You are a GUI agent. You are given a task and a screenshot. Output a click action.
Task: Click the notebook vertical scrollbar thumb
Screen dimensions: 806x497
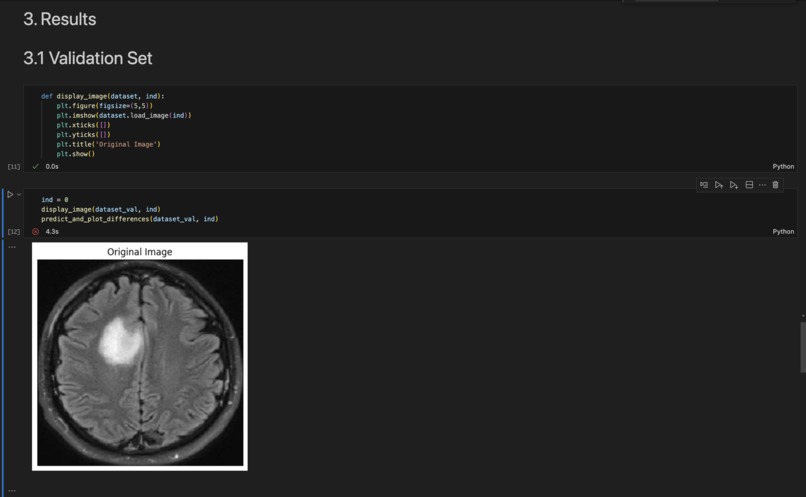click(x=803, y=347)
